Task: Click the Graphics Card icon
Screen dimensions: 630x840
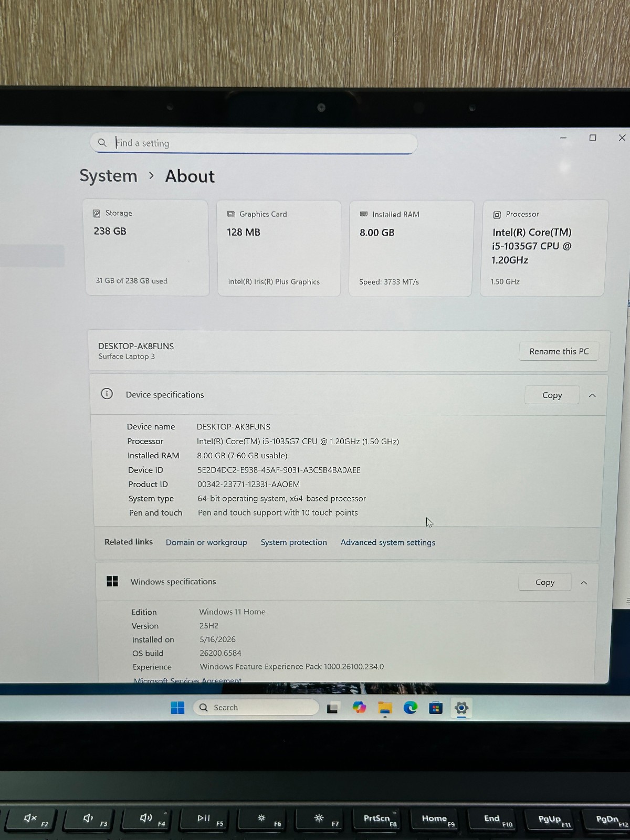Action: (x=230, y=214)
